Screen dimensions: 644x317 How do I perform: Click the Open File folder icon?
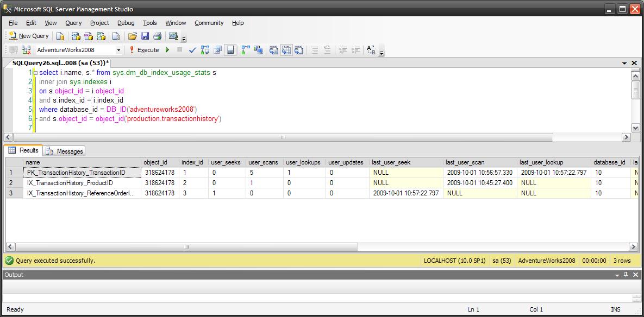click(132, 36)
